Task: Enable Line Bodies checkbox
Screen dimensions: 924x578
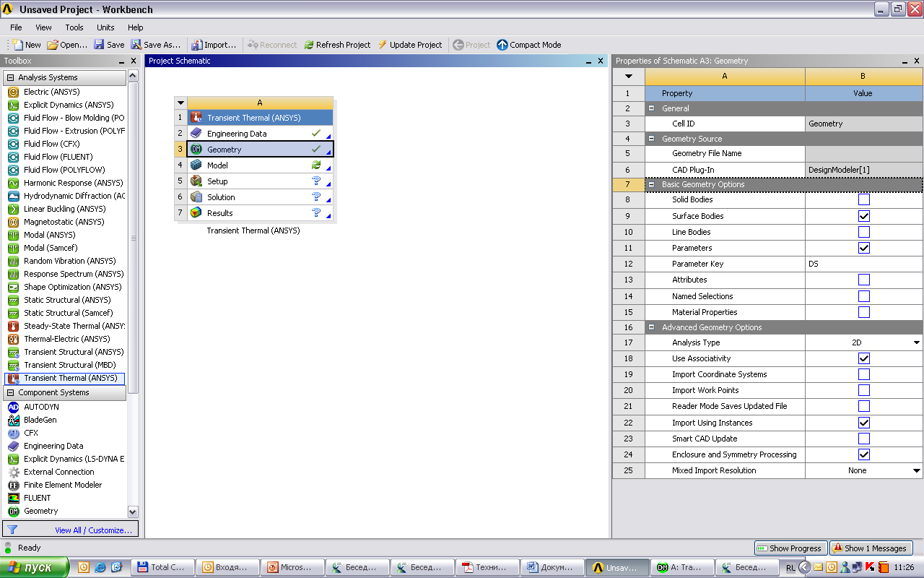Action: pyautogui.click(x=864, y=232)
